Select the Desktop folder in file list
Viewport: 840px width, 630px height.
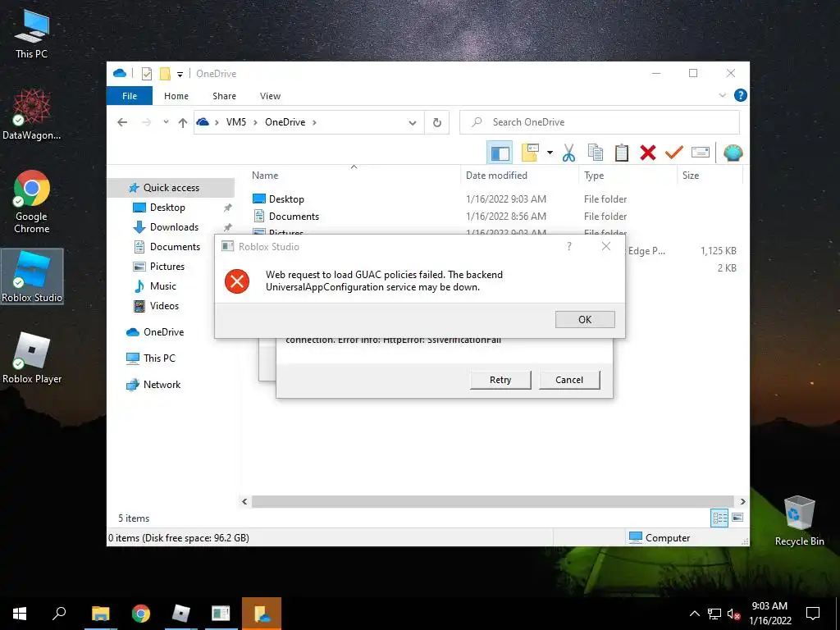click(x=286, y=199)
